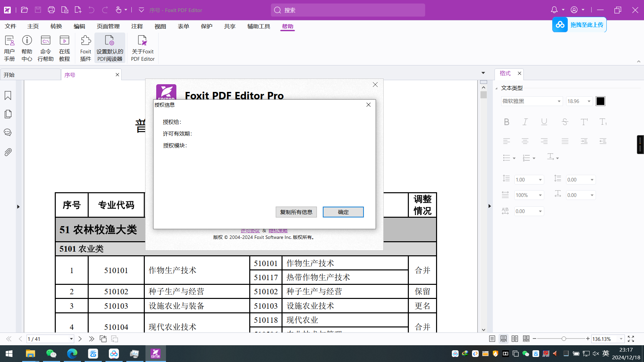The height and width of the screenshot is (362, 644).
Task: Open 用户手册 user manual
Action: pos(9,48)
